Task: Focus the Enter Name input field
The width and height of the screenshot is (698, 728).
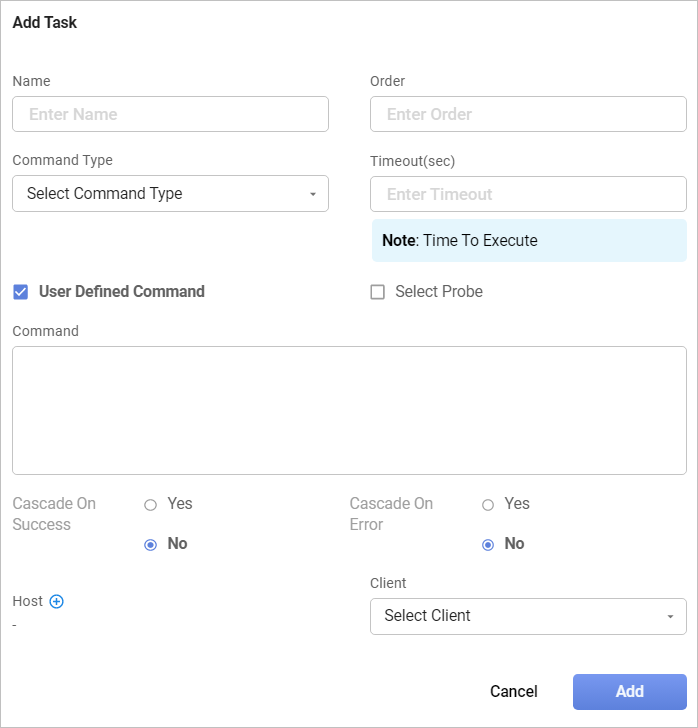Action: point(170,114)
